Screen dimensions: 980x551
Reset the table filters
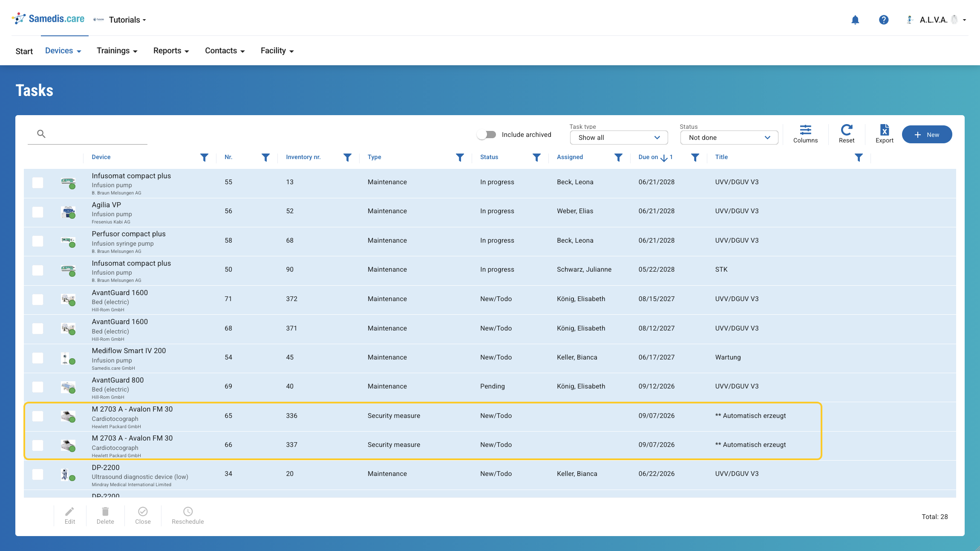(x=847, y=134)
